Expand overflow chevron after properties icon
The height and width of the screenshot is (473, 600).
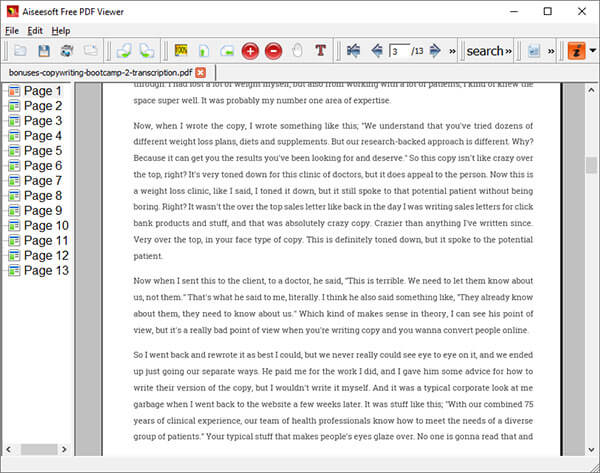(x=551, y=51)
